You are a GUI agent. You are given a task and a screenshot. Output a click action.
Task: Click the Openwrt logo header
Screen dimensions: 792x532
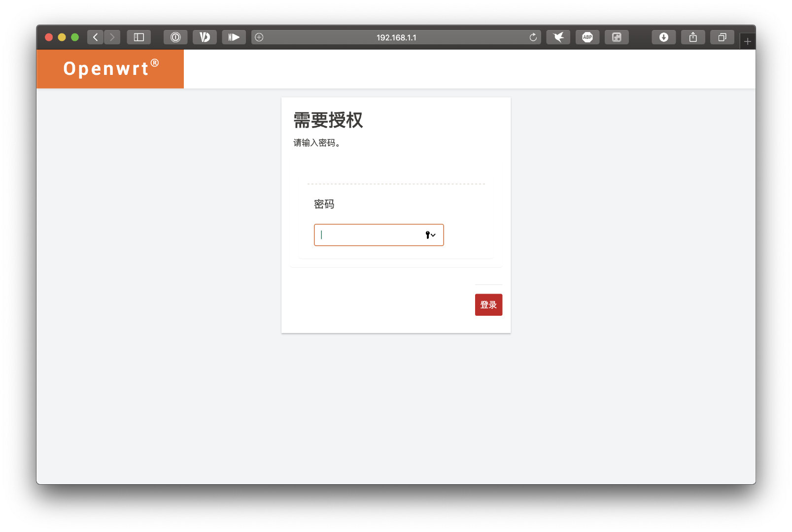pos(110,69)
